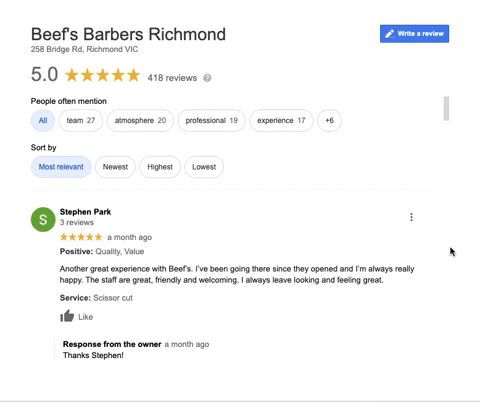
Task: Click the five-star rating on Stephen Park's review
Action: (x=81, y=237)
